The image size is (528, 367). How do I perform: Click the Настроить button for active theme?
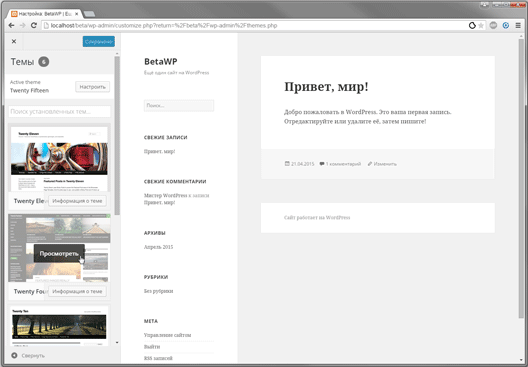(93, 87)
